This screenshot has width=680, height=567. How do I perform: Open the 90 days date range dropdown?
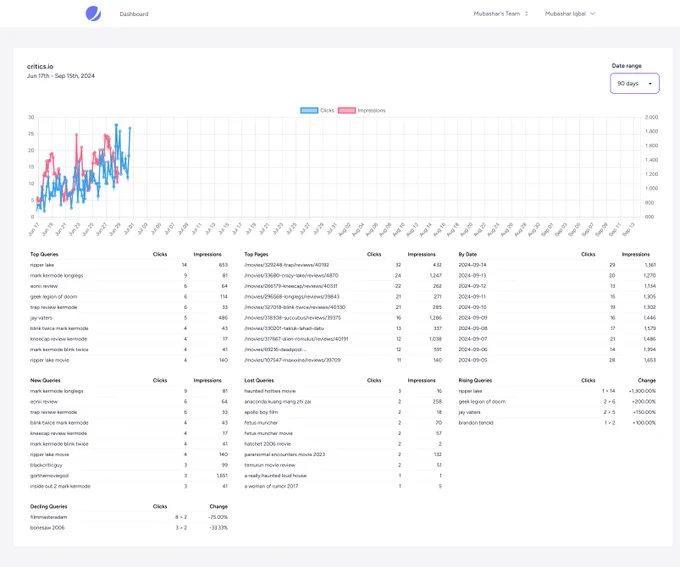pos(634,83)
